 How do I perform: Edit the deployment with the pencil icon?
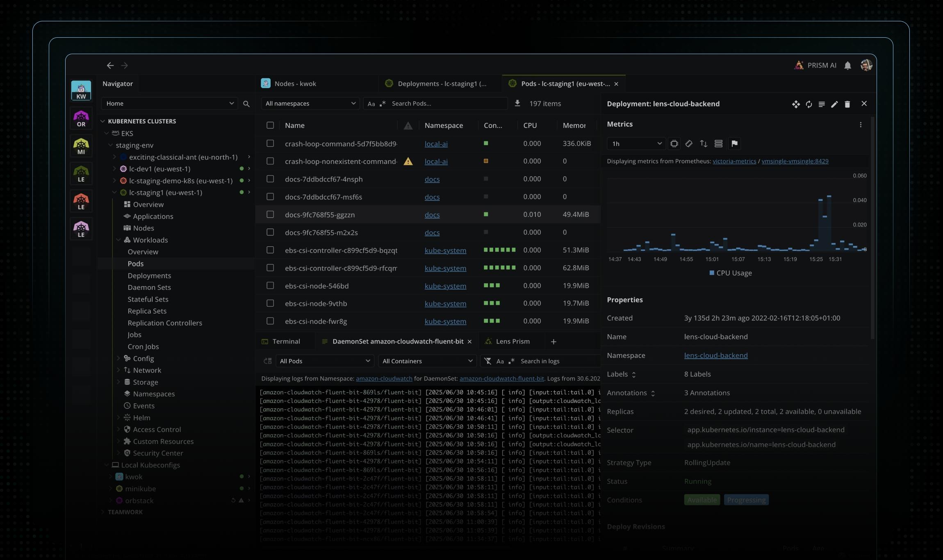[834, 104]
